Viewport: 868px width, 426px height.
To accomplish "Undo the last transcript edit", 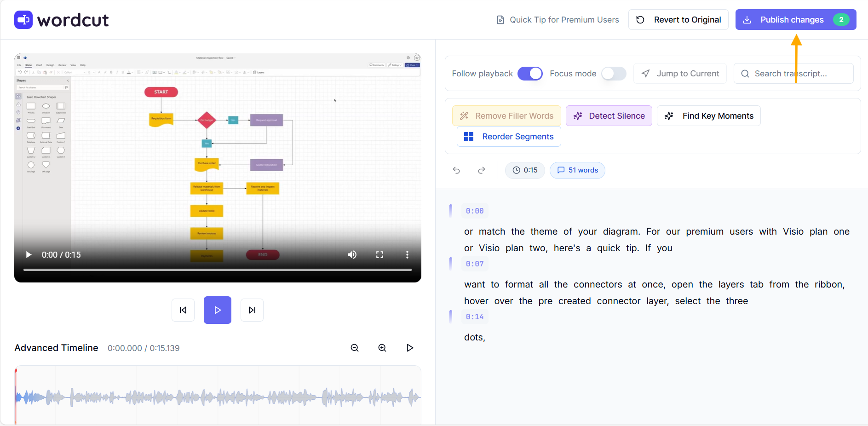I will (456, 170).
